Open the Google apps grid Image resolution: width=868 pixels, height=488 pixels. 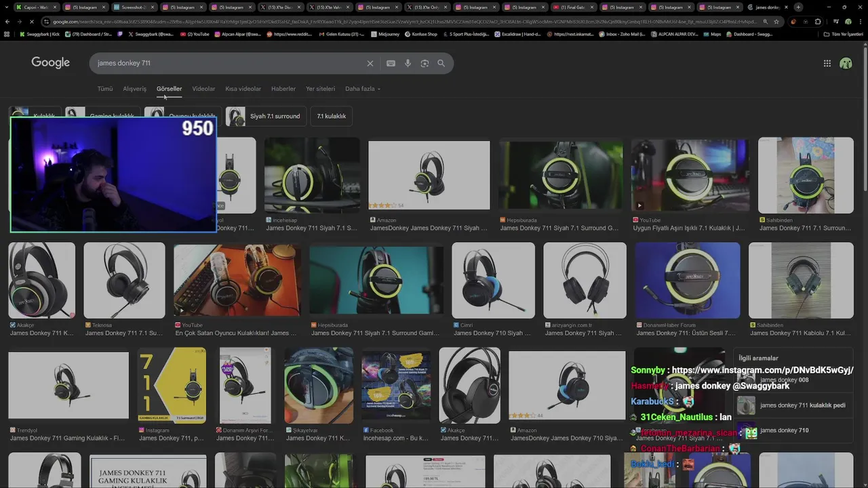827,63
